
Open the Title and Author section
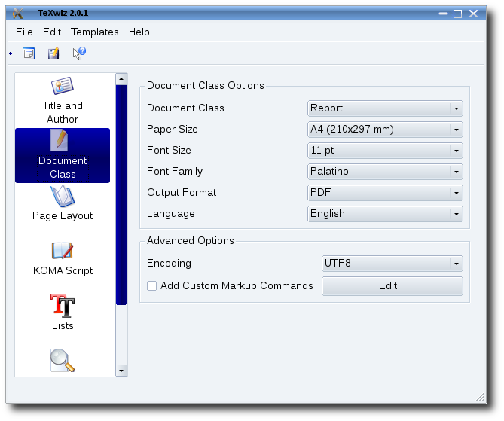tap(63, 101)
